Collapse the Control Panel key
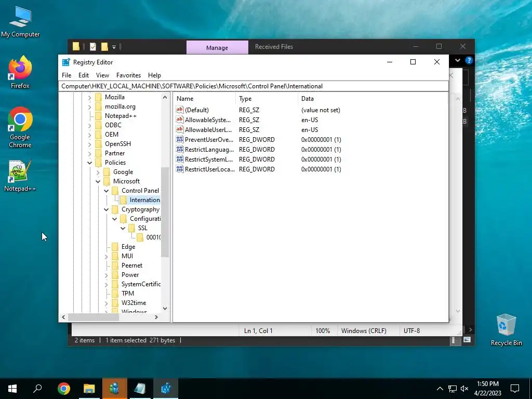The height and width of the screenshot is (399, 532). click(106, 191)
